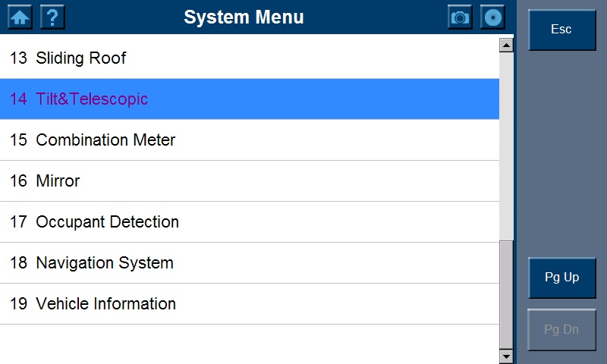The height and width of the screenshot is (364, 607).
Task: Go to the Home screen icon
Action: pos(20,17)
